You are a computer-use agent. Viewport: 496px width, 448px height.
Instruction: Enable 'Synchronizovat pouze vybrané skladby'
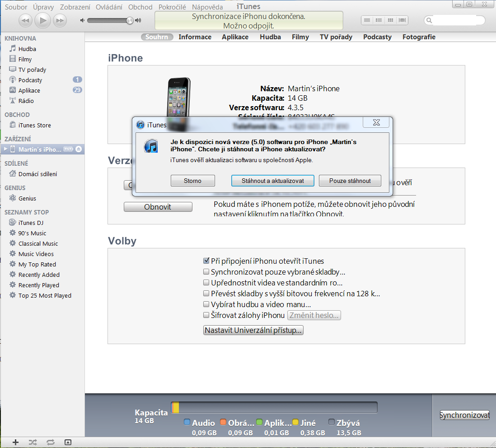206,271
